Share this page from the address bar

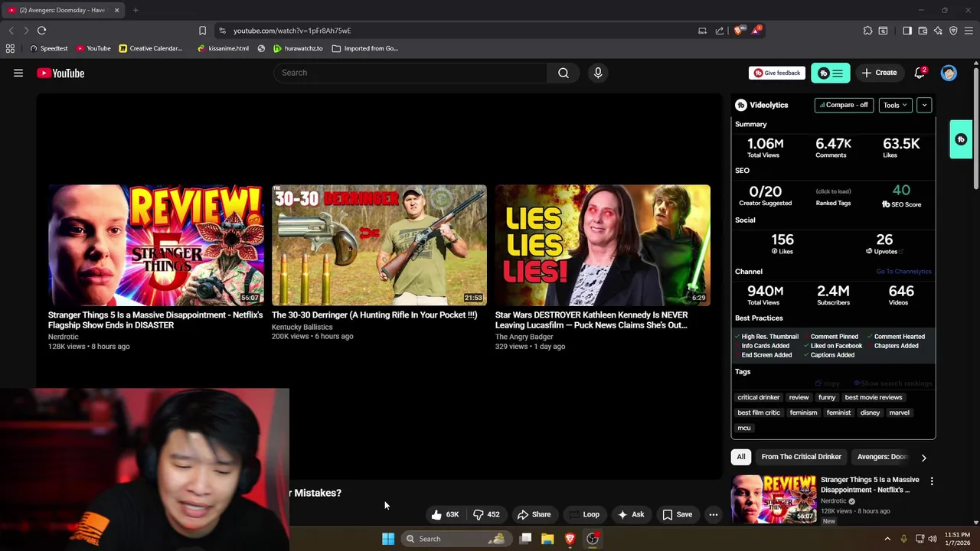pos(720,31)
